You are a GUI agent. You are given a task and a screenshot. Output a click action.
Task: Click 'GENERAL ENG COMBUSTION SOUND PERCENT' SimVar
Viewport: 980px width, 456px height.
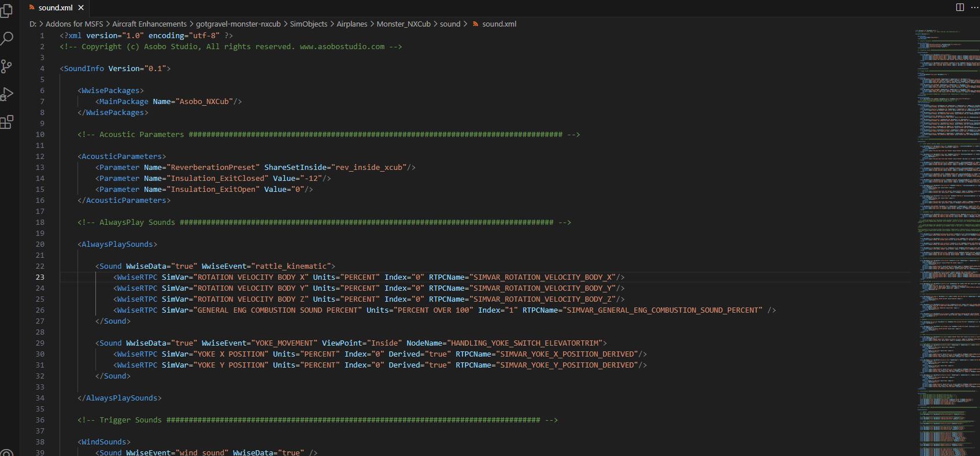click(x=278, y=310)
